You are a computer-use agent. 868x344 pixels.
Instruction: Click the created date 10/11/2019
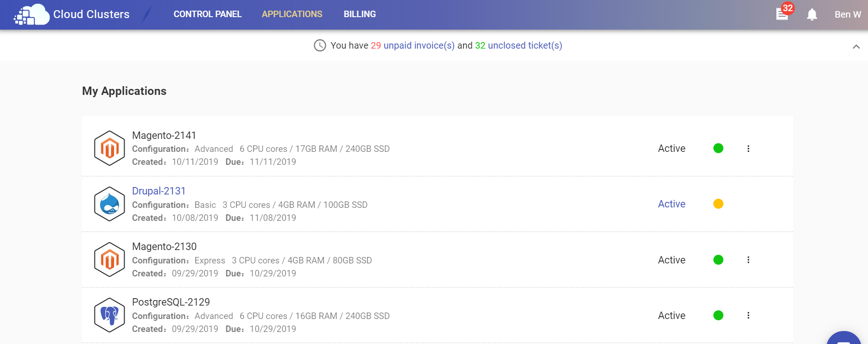click(x=195, y=162)
